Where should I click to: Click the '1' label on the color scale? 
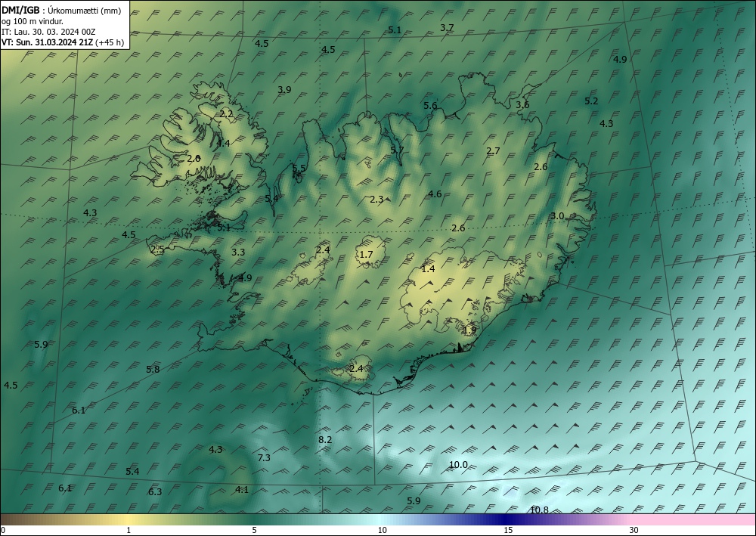129,530
